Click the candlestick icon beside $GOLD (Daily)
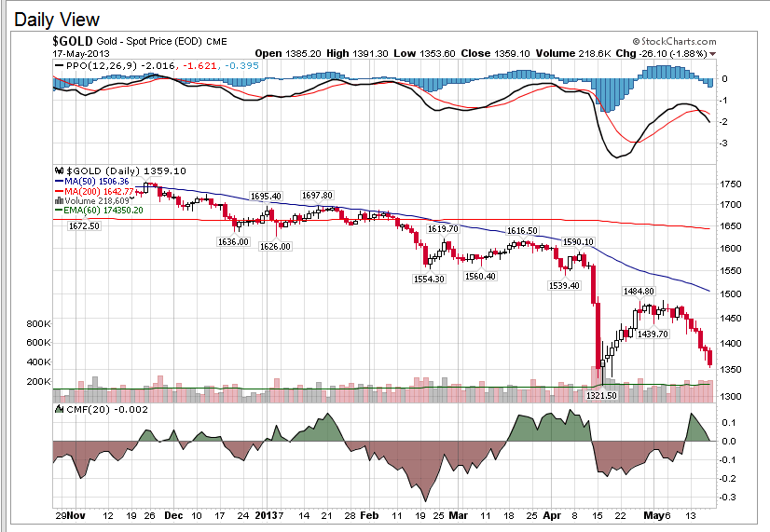Viewport: 770px width, 532px height. 60,171
